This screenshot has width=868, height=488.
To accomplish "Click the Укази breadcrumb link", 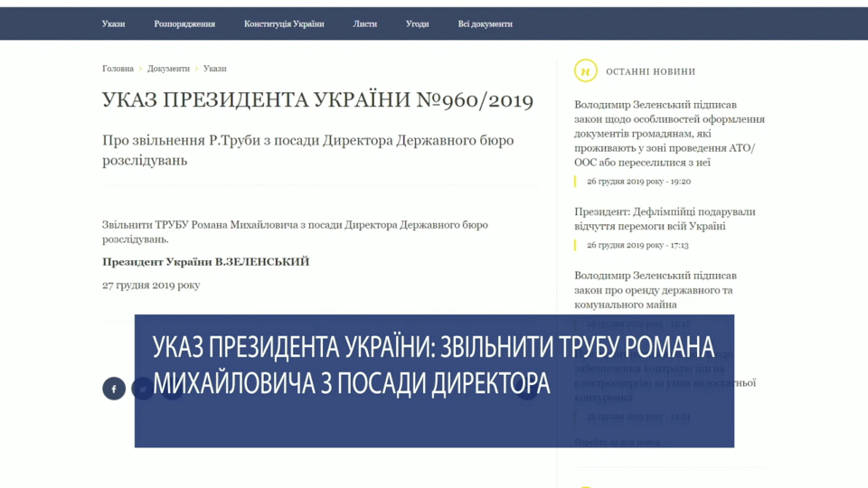I will pos(215,69).
